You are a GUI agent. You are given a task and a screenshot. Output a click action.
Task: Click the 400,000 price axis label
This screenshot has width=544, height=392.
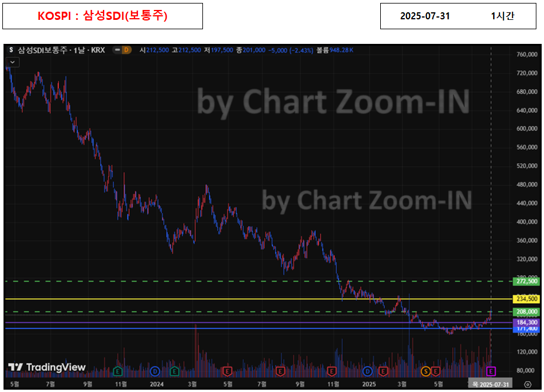point(526,222)
